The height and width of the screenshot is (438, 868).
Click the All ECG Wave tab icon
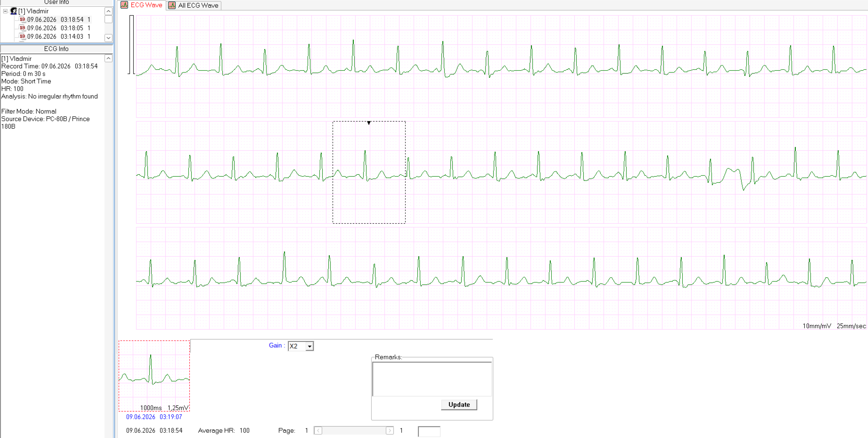[x=172, y=5]
